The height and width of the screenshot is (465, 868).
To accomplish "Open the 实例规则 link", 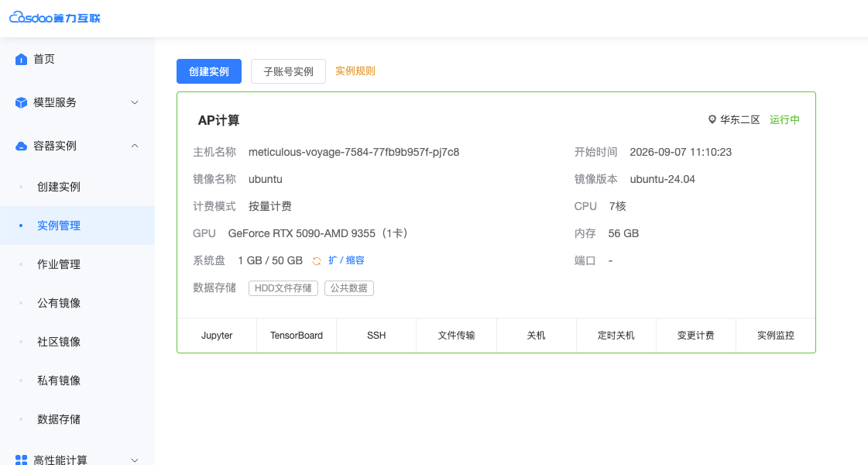I will [355, 71].
